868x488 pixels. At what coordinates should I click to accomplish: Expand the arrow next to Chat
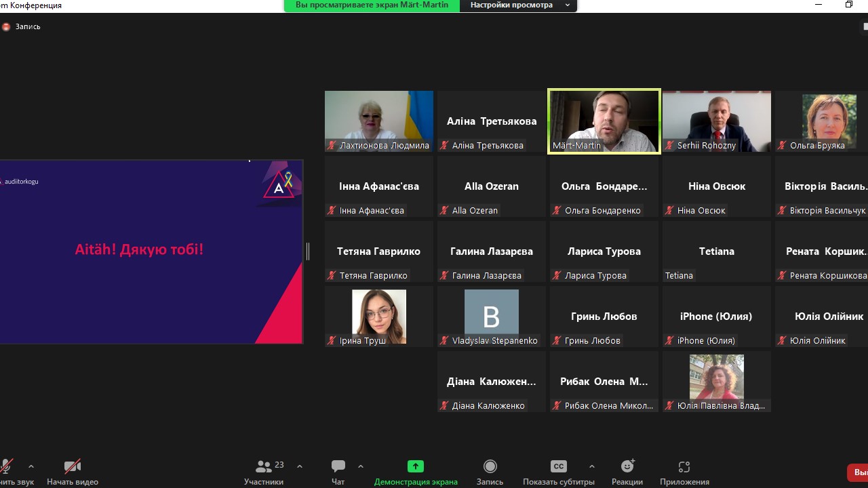point(361,466)
